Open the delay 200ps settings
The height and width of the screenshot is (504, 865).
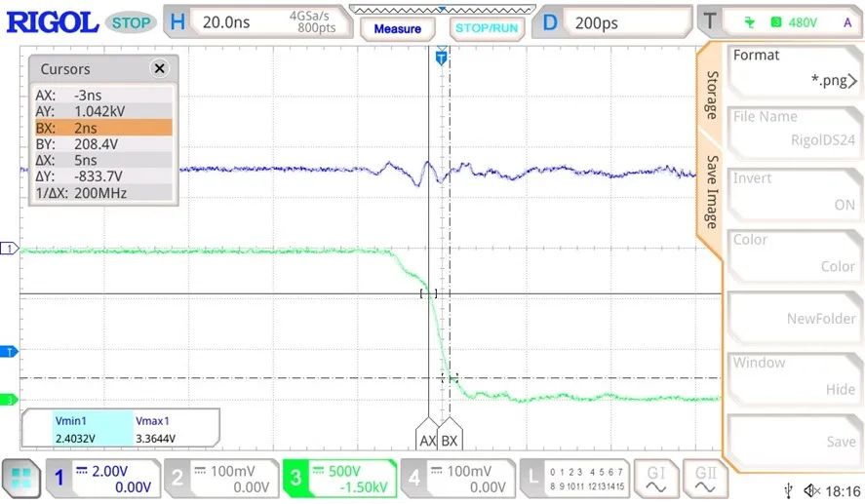pyautogui.click(x=610, y=22)
